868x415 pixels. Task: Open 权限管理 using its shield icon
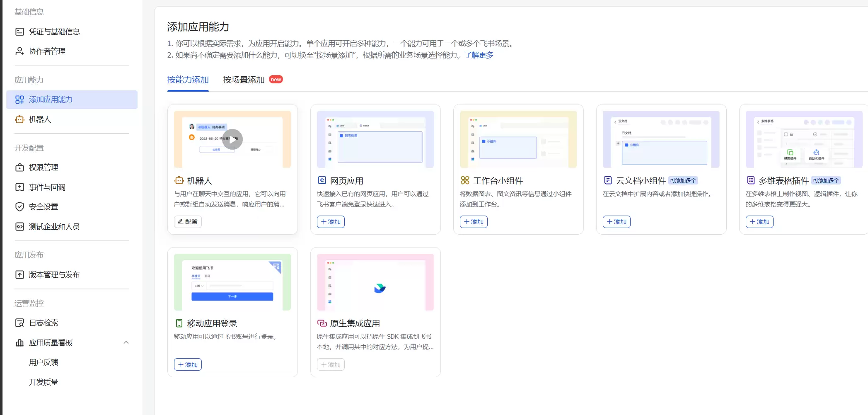tap(19, 167)
